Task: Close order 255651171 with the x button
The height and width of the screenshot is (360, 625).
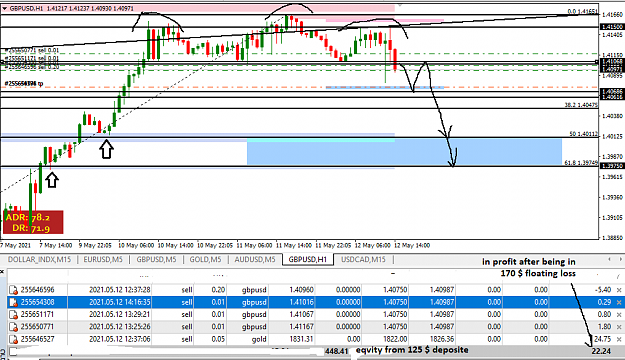Action: (619, 315)
